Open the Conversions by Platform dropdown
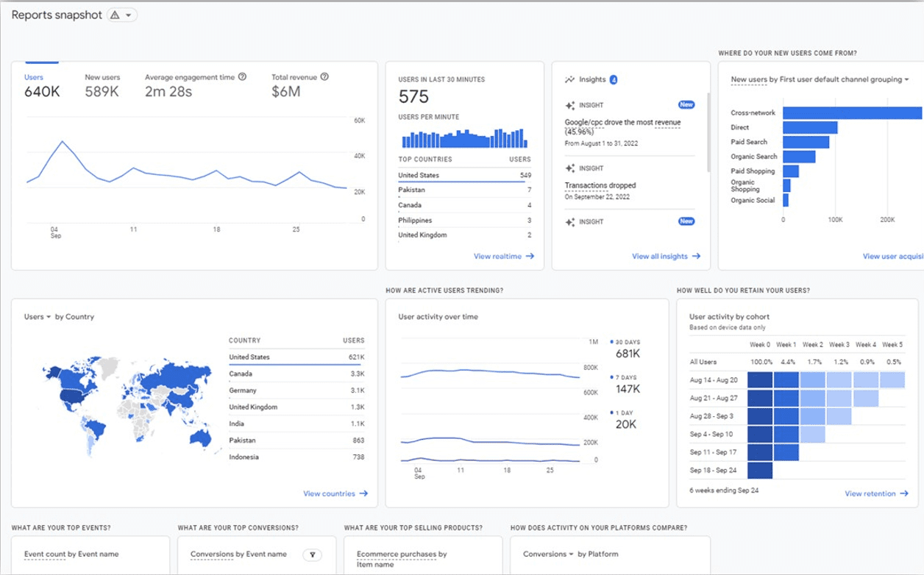 coord(548,554)
